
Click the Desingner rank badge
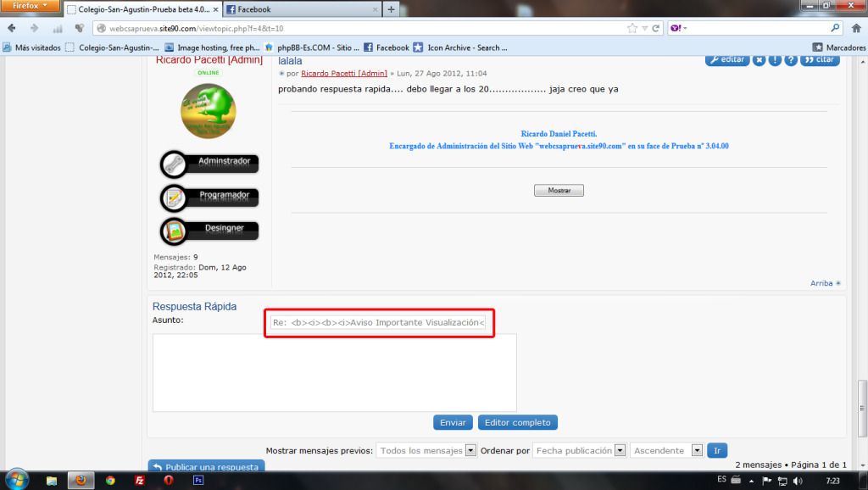pyautogui.click(x=209, y=231)
